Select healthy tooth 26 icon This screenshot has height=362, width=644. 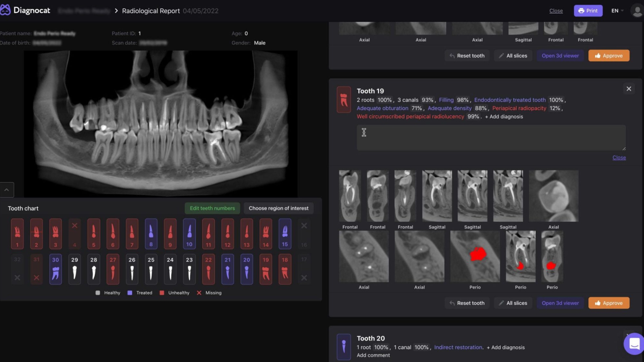132,269
